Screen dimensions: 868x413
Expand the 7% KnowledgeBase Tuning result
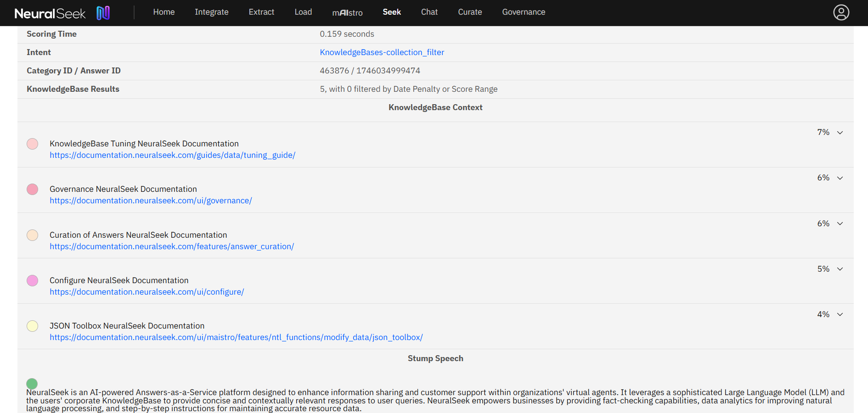click(x=840, y=133)
